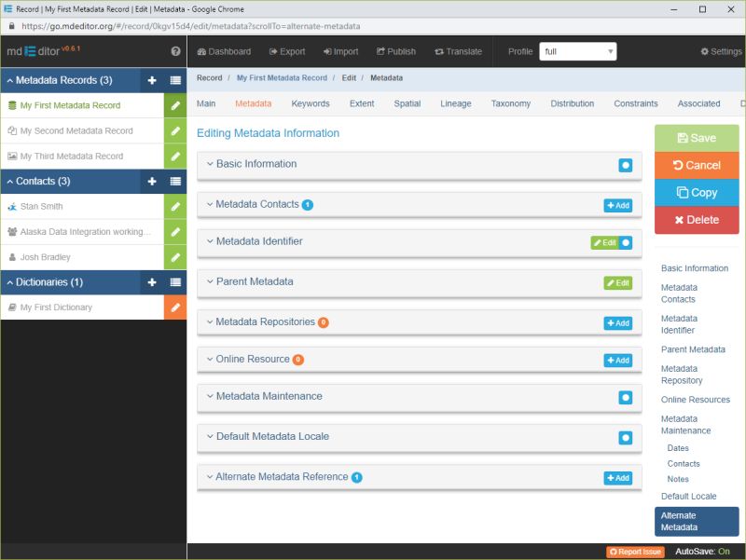The image size is (746, 560).
Task: Switch to the Spatial tab
Action: coord(408,103)
